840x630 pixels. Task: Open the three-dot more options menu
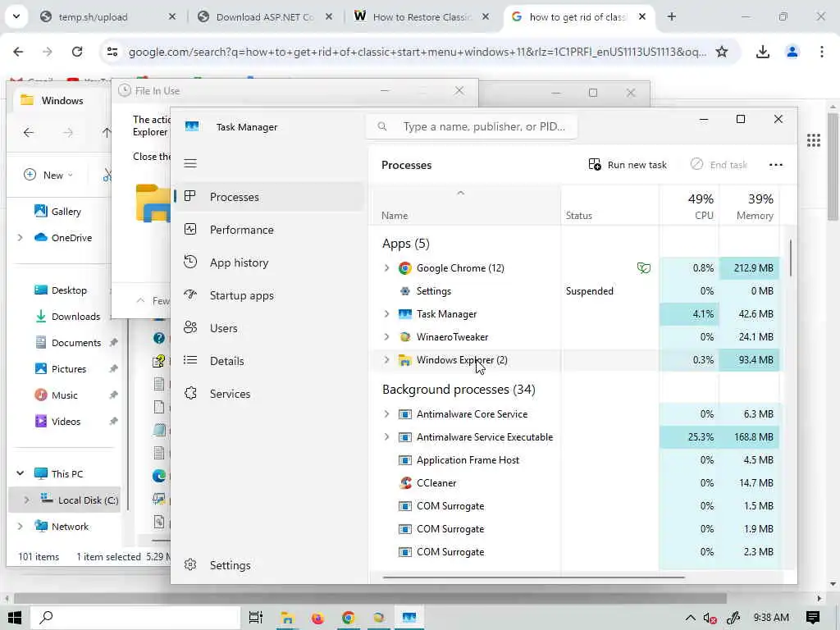(x=776, y=164)
